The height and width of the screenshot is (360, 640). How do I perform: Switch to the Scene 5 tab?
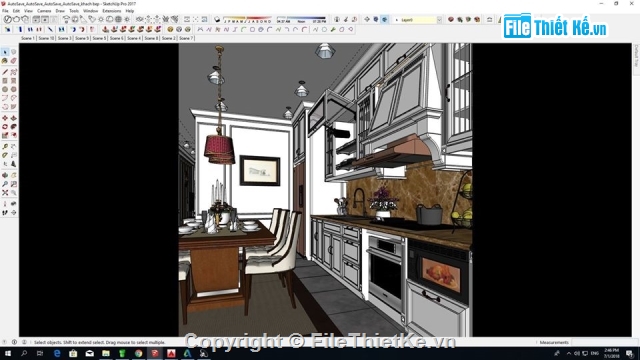click(x=99, y=38)
